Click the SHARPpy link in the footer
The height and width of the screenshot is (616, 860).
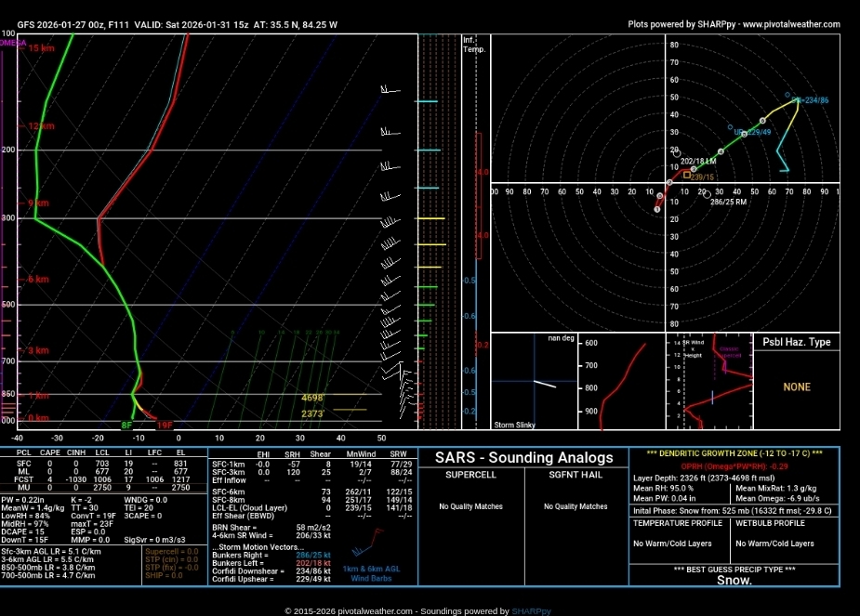coord(531,610)
